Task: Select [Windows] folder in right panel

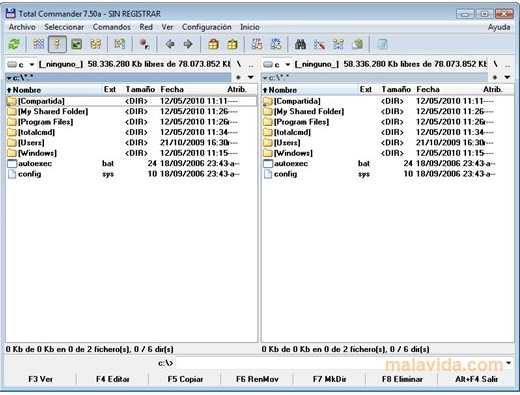Action: point(388,153)
